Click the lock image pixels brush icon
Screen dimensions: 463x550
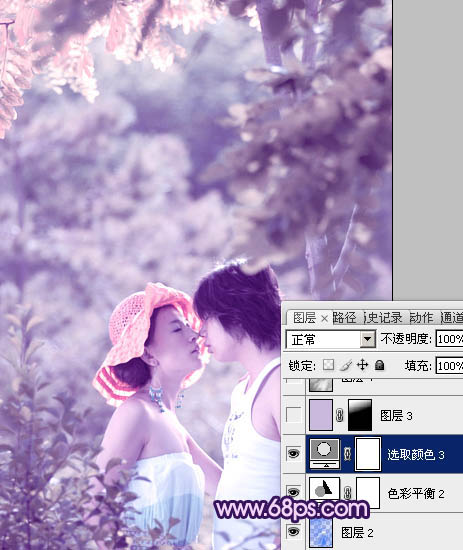[x=345, y=365]
